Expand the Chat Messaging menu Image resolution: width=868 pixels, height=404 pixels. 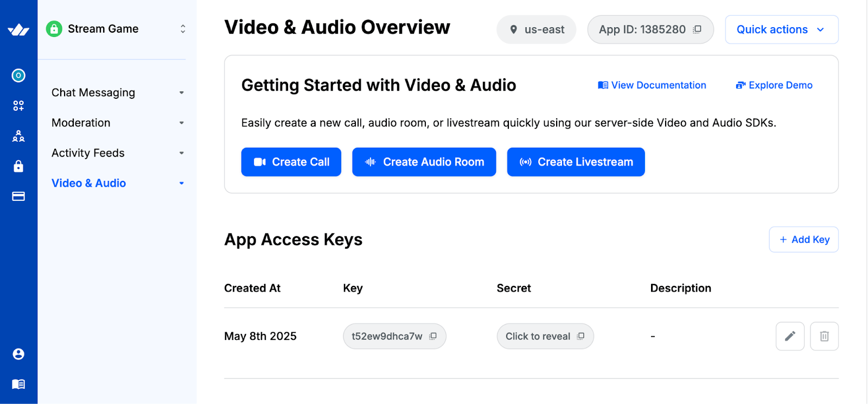118,93
